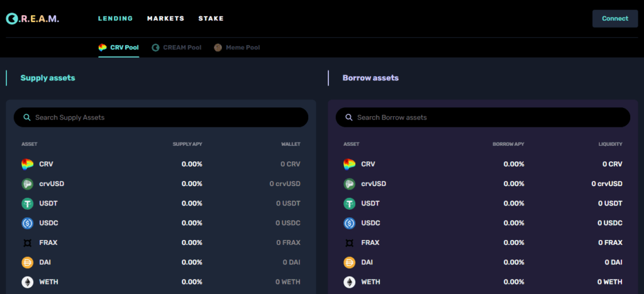Click the '0 DAI' wallet balance
Image resolution: width=644 pixels, height=294 pixels.
point(292,263)
